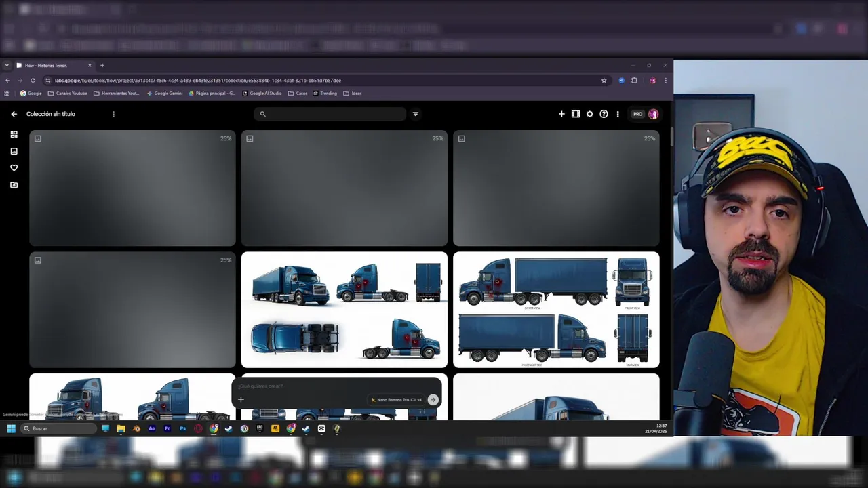Submit the prompt with the arrow button
This screenshot has height=488, width=868.
pyautogui.click(x=433, y=400)
